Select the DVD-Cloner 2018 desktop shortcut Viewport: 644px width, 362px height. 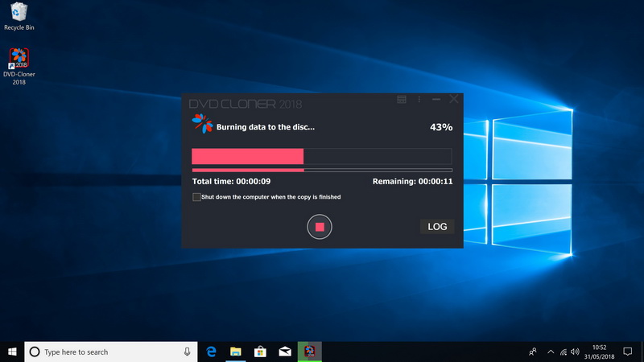[19, 67]
